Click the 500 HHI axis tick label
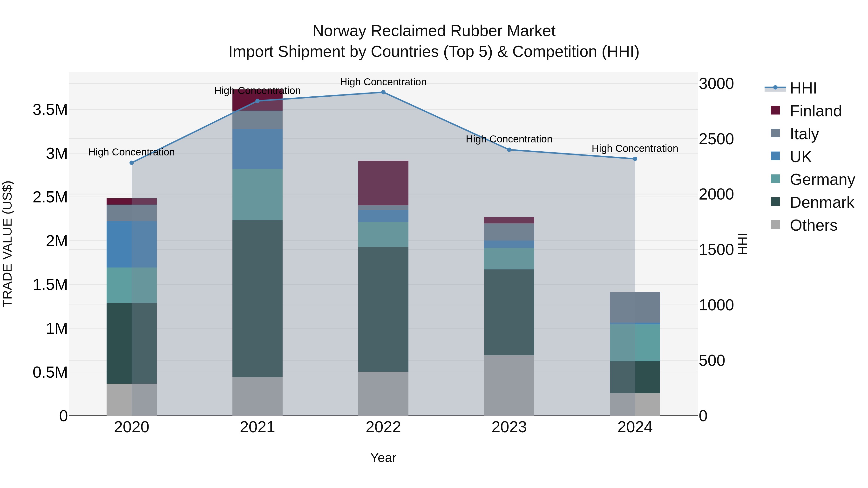 (x=712, y=360)
